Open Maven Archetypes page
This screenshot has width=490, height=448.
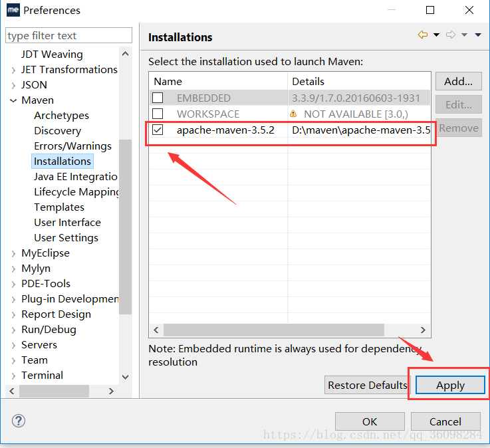[x=61, y=116]
